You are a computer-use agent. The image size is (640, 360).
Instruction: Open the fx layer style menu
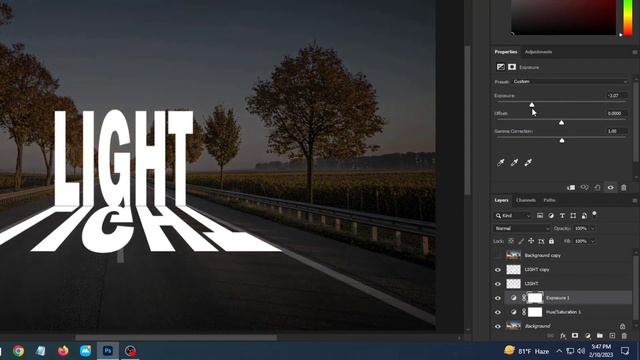(563, 336)
